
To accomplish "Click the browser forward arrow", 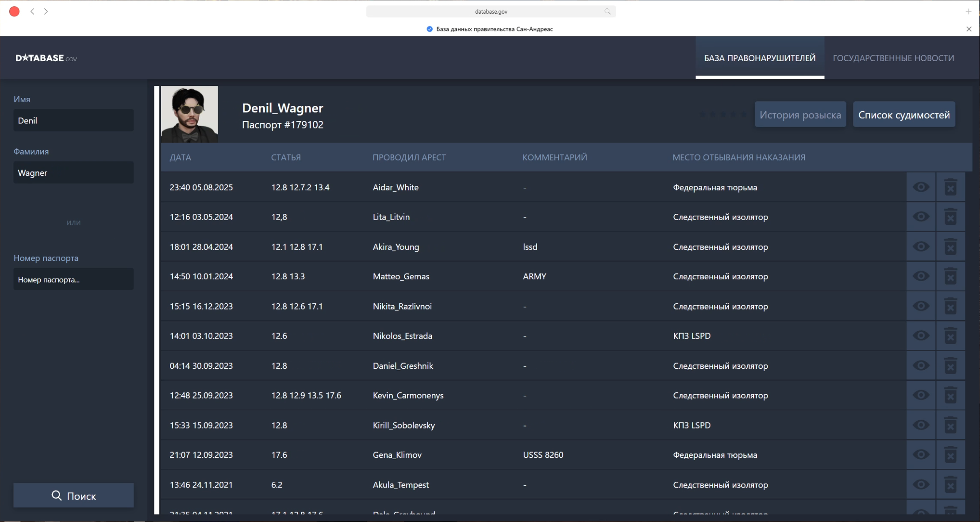I will [x=46, y=12].
